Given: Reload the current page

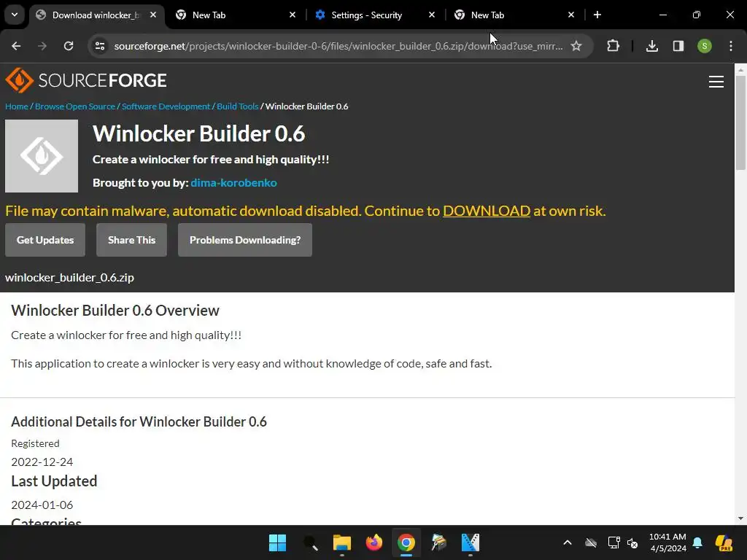Looking at the screenshot, I should click(69, 46).
